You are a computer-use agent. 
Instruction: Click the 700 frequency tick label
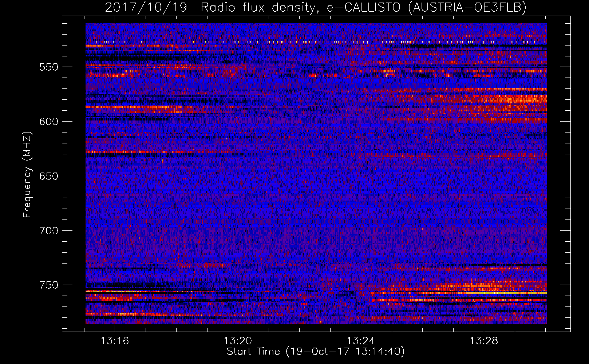click(49, 231)
